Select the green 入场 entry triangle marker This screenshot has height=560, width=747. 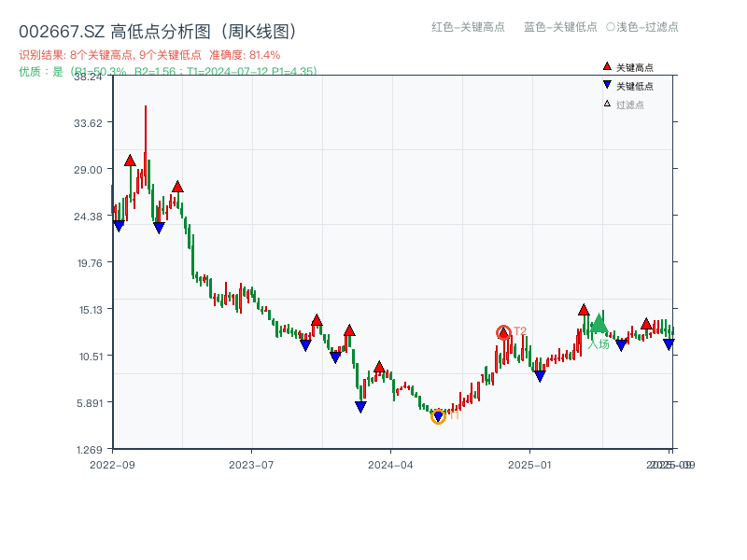[599, 326]
